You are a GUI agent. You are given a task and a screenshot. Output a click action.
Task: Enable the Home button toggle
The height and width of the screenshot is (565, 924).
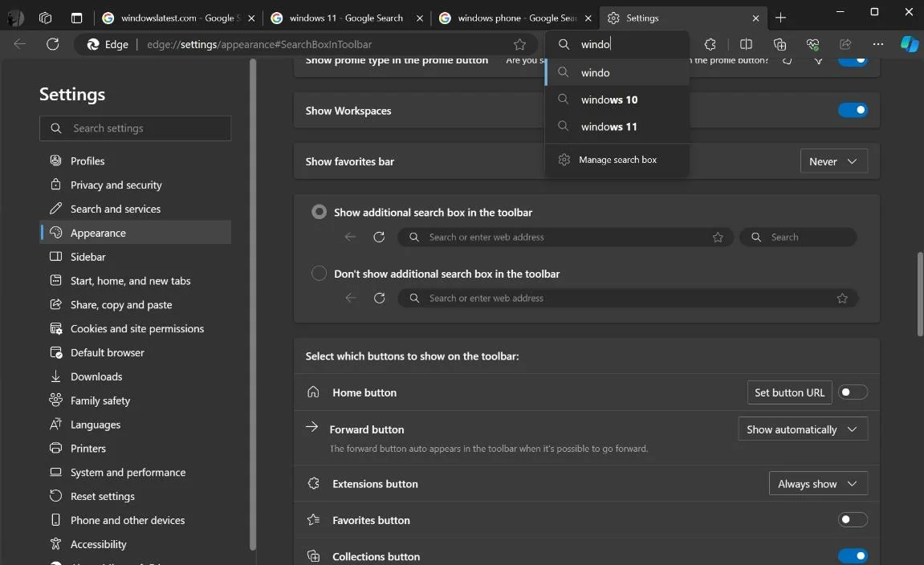tap(853, 392)
